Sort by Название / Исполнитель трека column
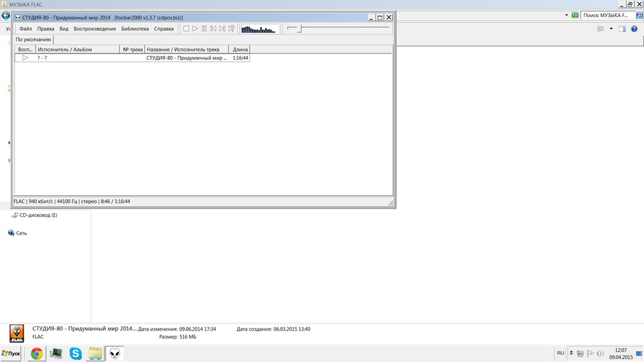Screen dimensions: 644x362 187,49
